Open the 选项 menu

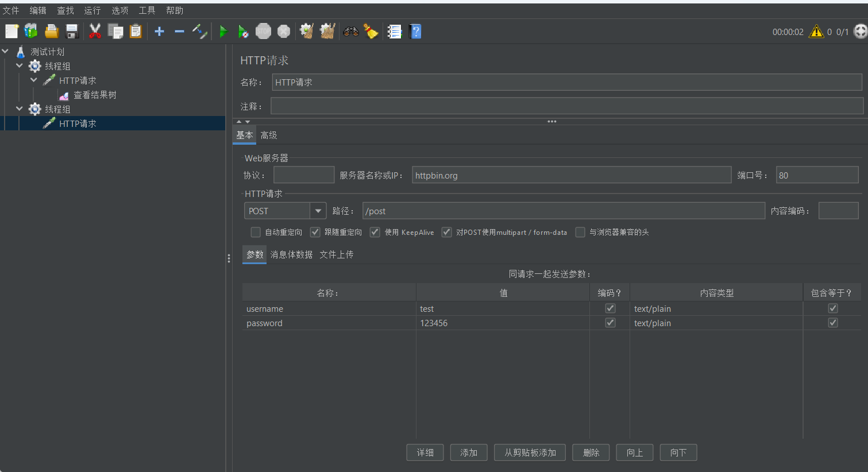(x=120, y=10)
